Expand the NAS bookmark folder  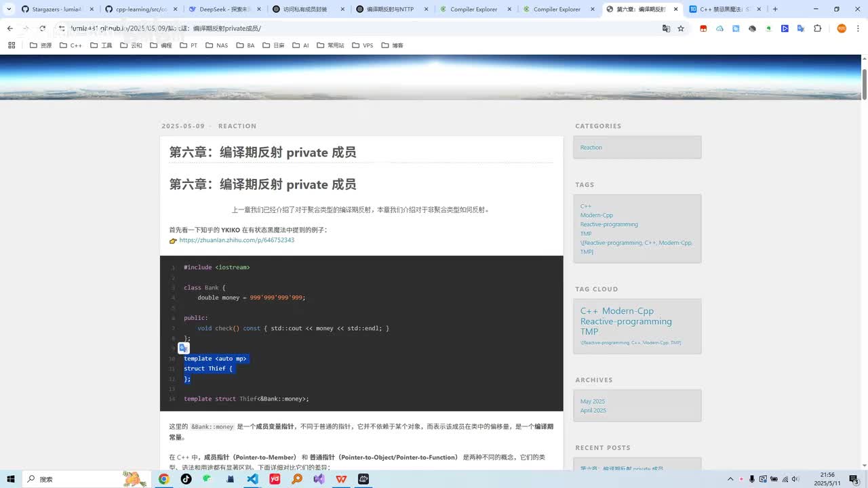[216, 45]
